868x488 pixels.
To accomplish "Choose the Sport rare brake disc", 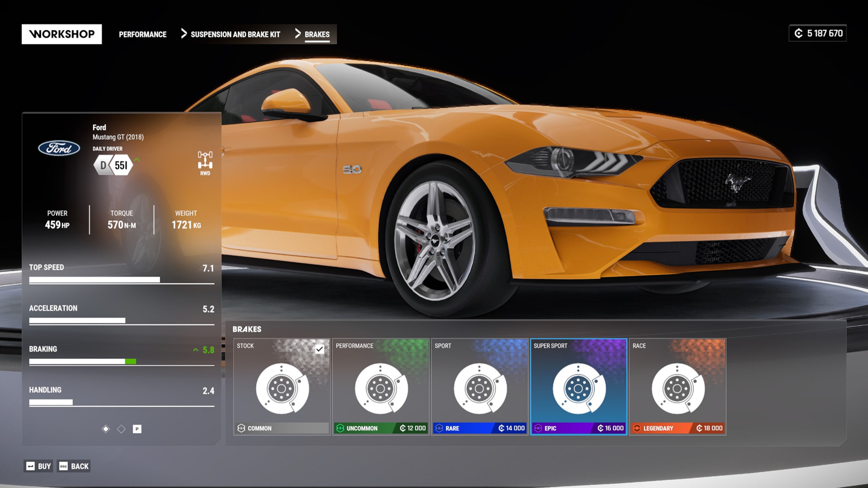I will click(x=479, y=388).
